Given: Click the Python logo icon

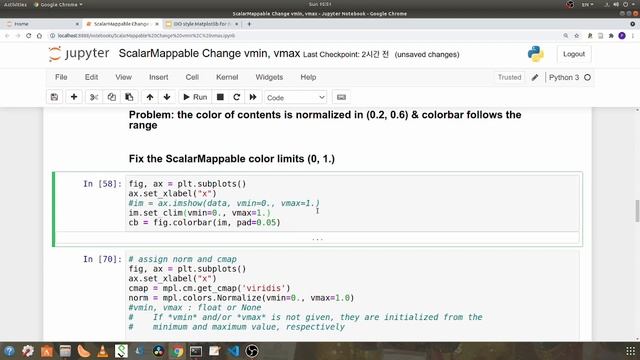Looking at the screenshot, I should click(x=536, y=54).
